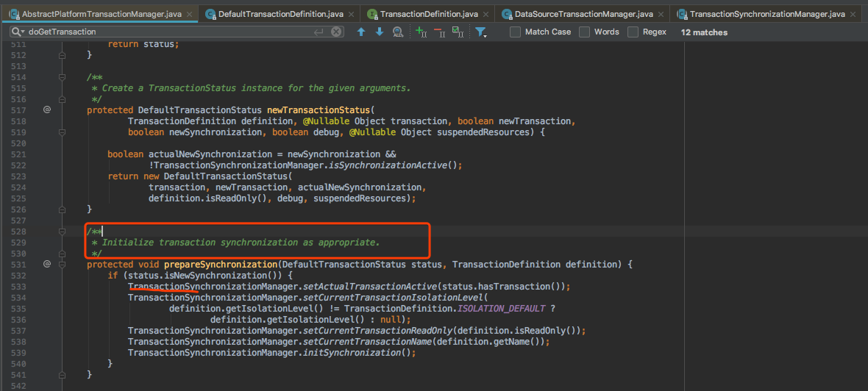This screenshot has width=868, height=391.
Task: Click unselect occurrence icon in search bar
Action: [439, 32]
